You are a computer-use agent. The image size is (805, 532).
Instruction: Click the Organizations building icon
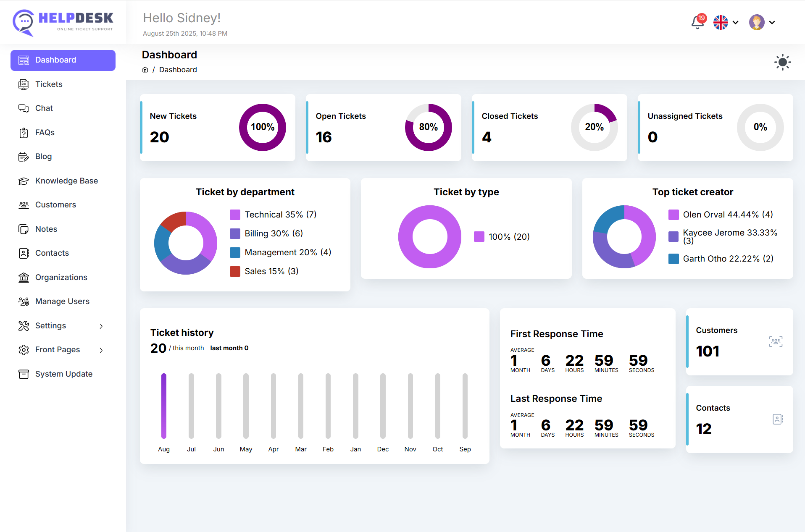[24, 278]
